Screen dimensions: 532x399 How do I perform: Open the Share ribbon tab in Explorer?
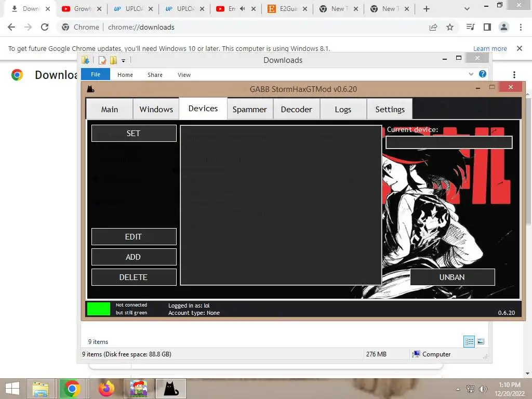155,75
